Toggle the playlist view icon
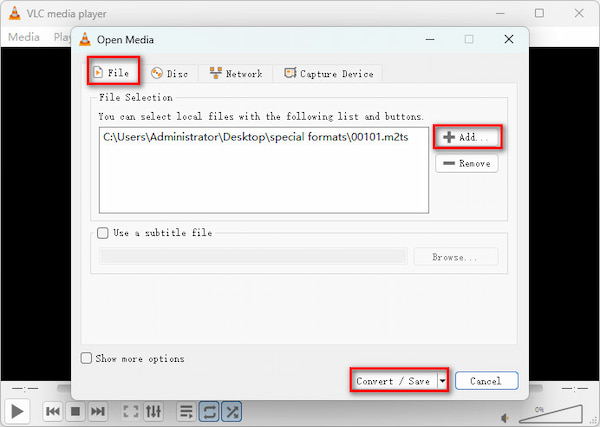 (187, 411)
